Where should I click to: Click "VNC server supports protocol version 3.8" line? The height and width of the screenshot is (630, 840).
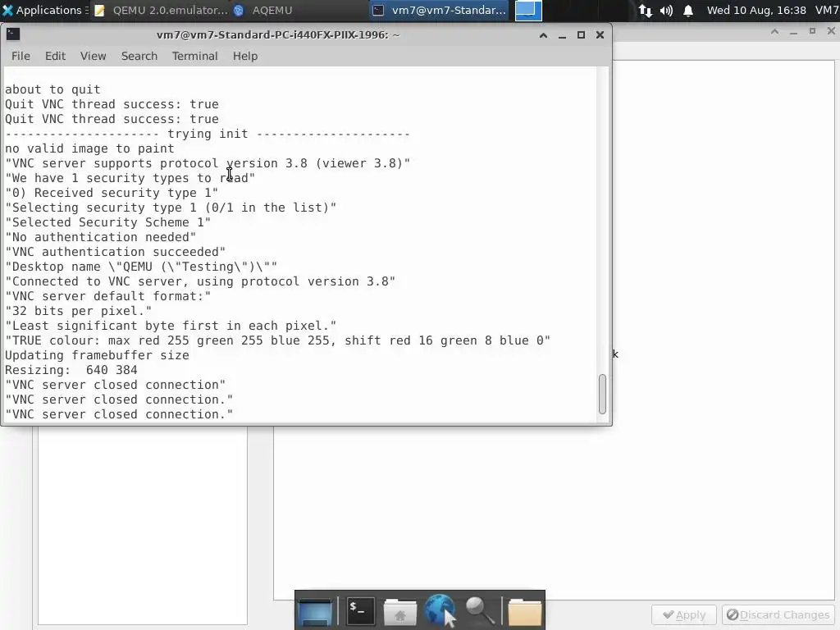[x=208, y=163]
